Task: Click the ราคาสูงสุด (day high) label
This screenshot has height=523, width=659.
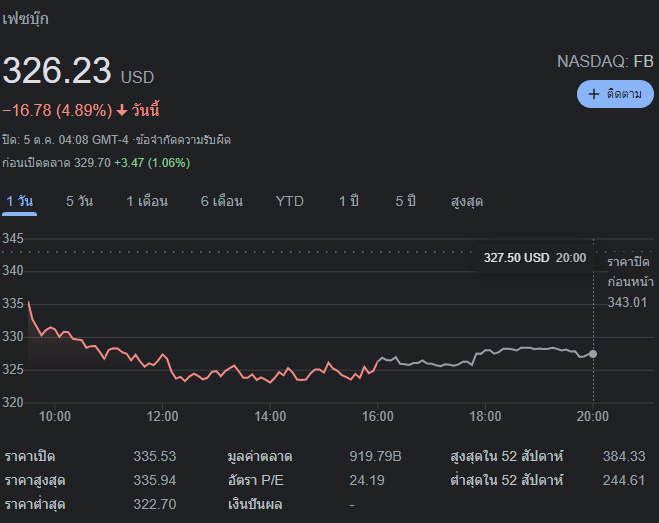Action: tap(35, 481)
